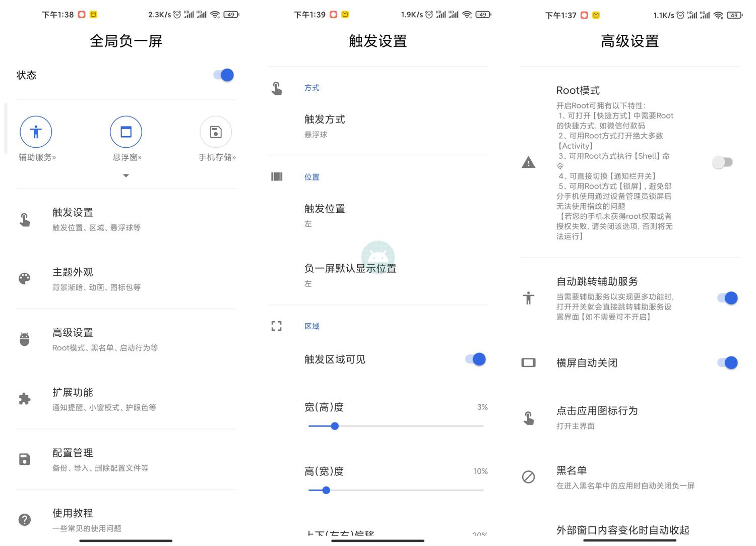Enable the Root模式 toggle
756x546 pixels.
723,162
